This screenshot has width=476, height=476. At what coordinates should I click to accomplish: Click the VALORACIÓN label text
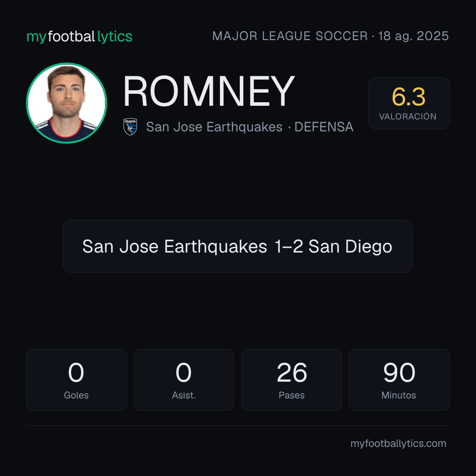(x=408, y=116)
